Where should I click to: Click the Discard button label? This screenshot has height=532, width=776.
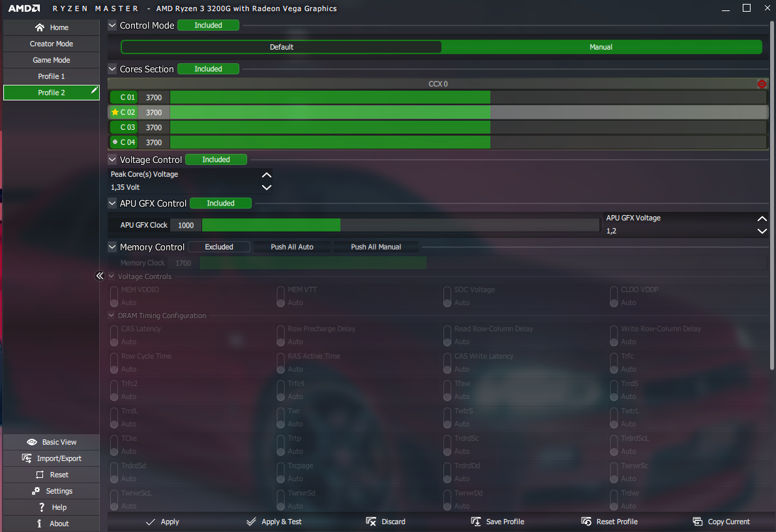393,522
